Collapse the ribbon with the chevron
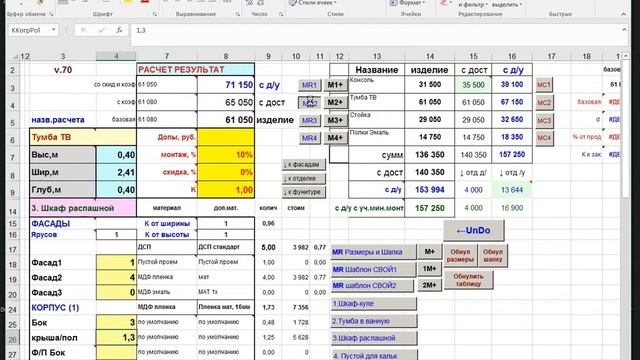This screenshot has height=360, width=640. [623, 14]
